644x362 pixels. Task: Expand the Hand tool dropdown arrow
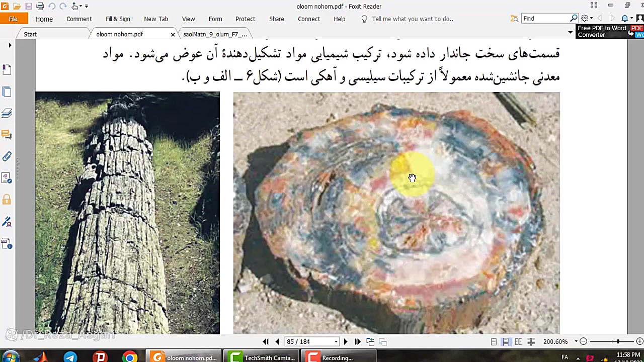(80, 6)
